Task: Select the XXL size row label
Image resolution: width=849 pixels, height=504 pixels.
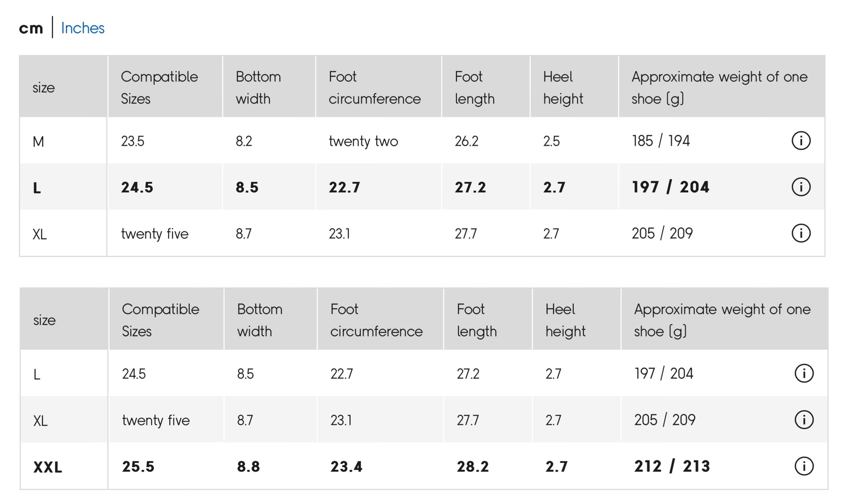Action: click(48, 467)
